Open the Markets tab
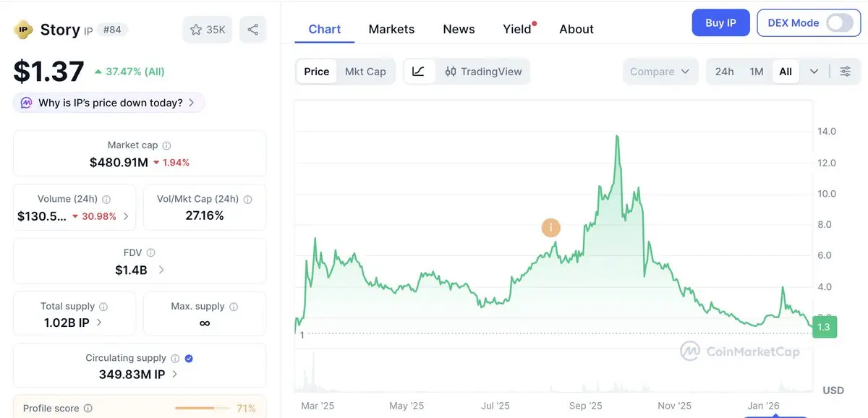Image resolution: width=868 pixels, height=418 pixels. point(391,29)
